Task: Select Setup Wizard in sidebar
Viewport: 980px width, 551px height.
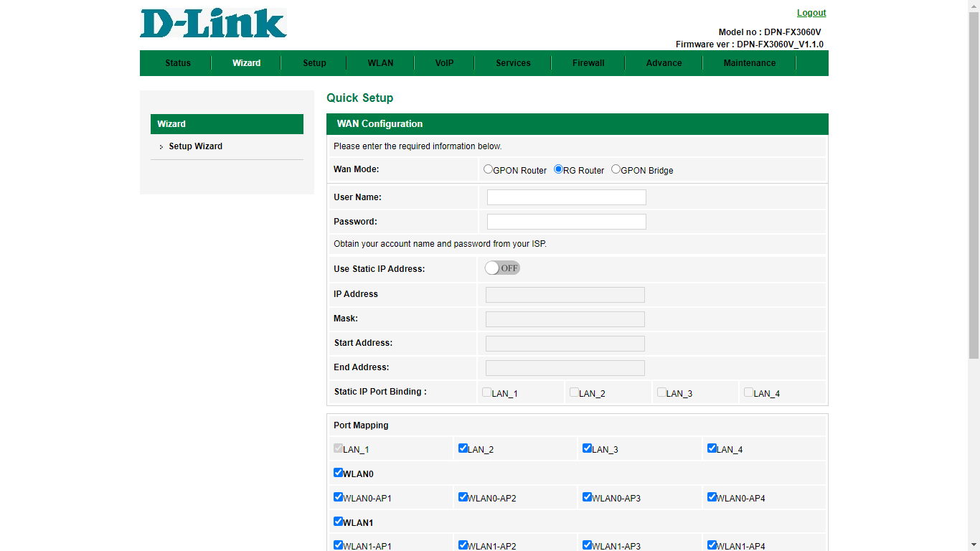Action: 195,146
